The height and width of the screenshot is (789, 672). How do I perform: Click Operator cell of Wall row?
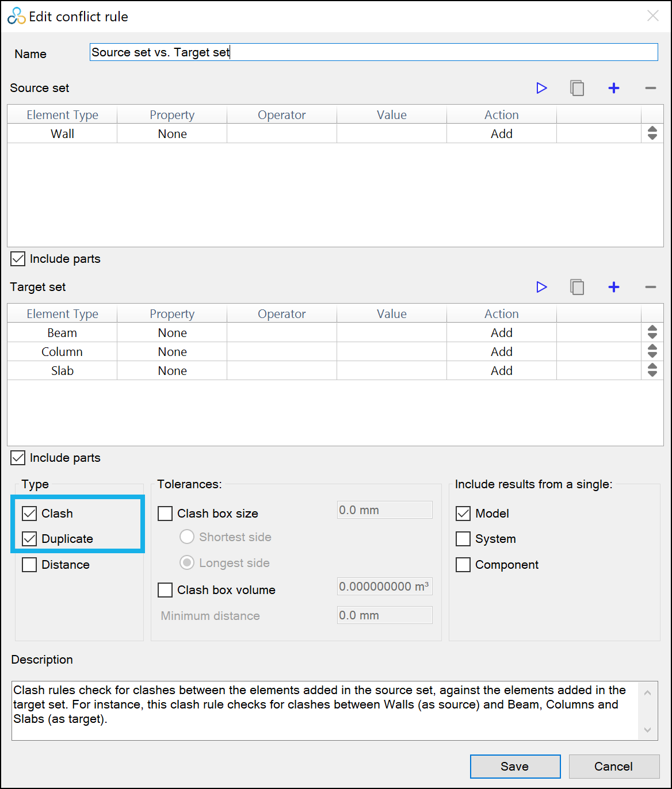[282, 133]
